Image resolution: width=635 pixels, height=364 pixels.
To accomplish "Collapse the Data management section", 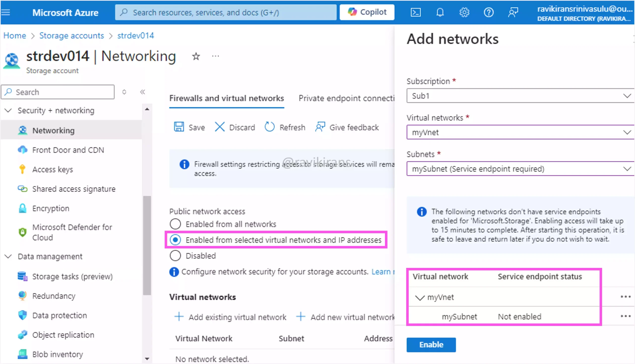I will click(x=8, y=256).
